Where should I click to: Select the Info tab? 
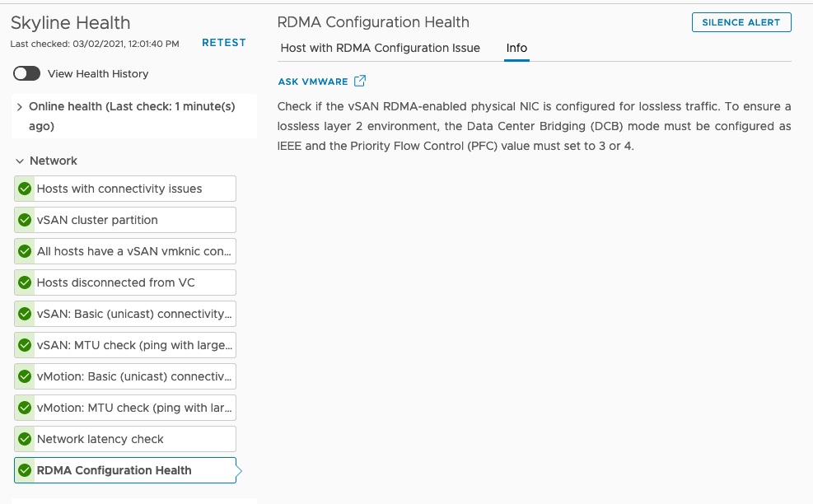516,48
